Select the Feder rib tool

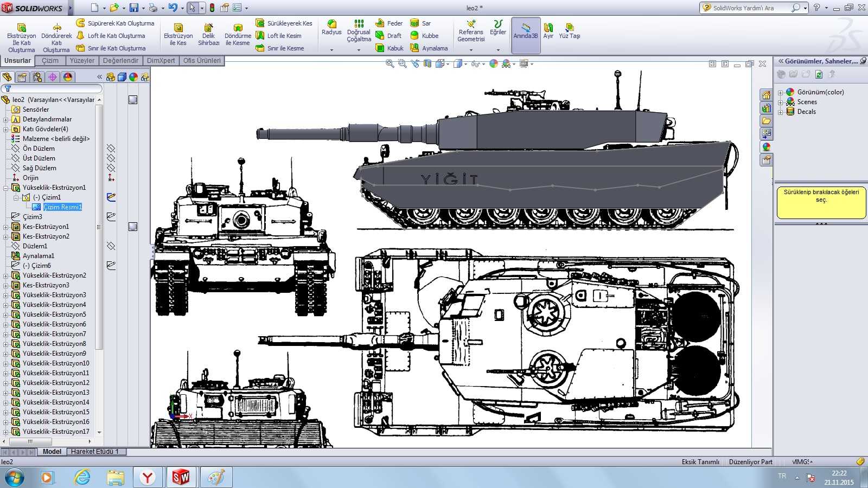tap(389, 23)
